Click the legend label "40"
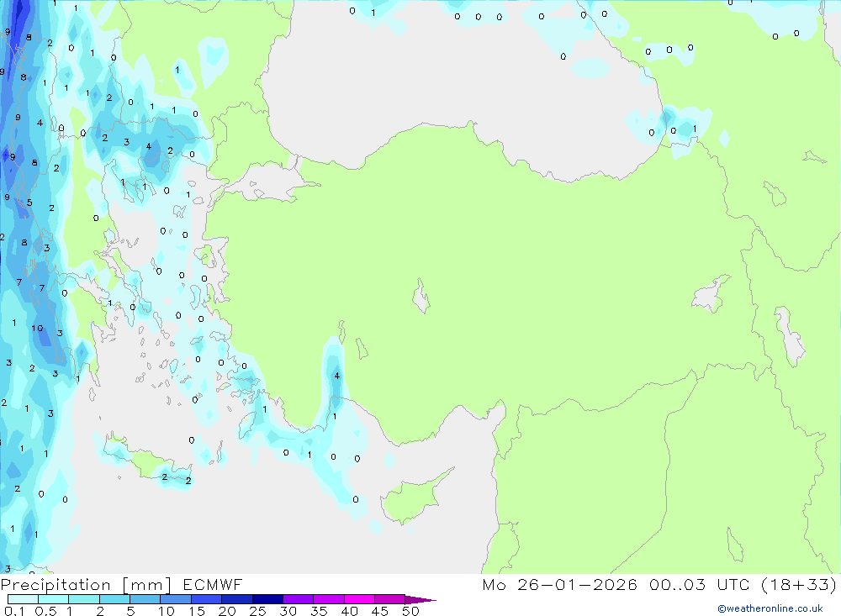Image resolution: width=841 pixels, height=616 pixels. [x=349, y=611]
